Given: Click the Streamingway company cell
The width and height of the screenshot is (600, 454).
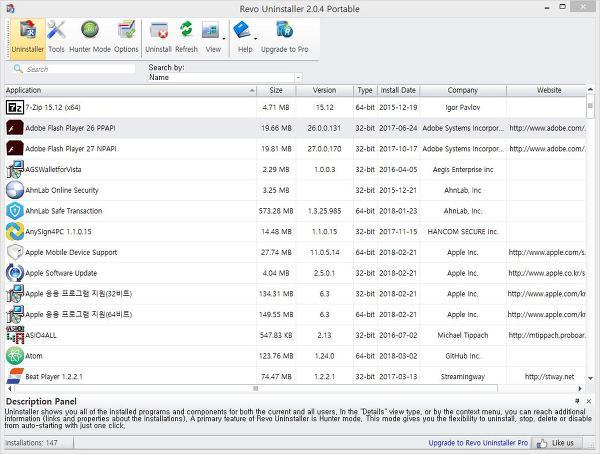Looking at the screenshot, I should 463,377.
